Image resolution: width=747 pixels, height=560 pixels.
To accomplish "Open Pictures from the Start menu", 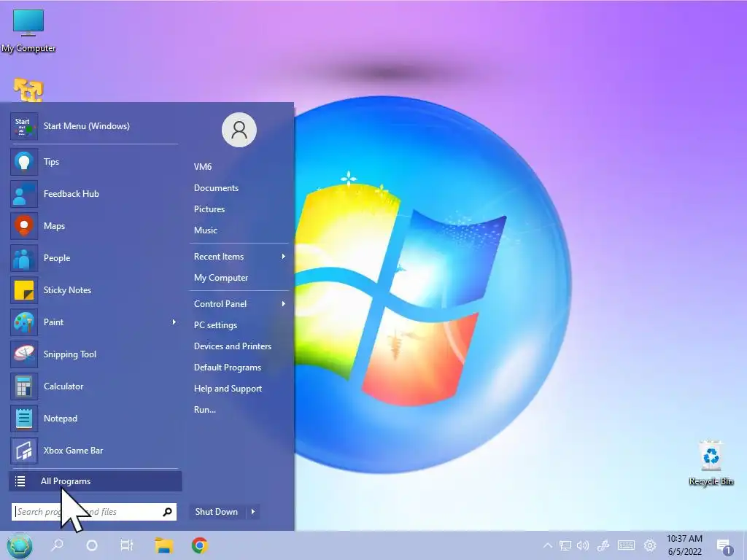I will pos(209,209).
